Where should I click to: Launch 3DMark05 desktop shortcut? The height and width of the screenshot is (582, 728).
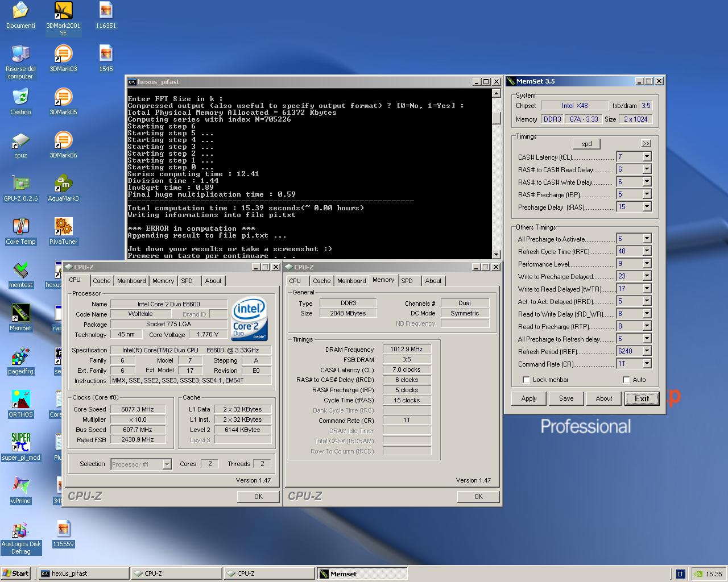(63, 102)
